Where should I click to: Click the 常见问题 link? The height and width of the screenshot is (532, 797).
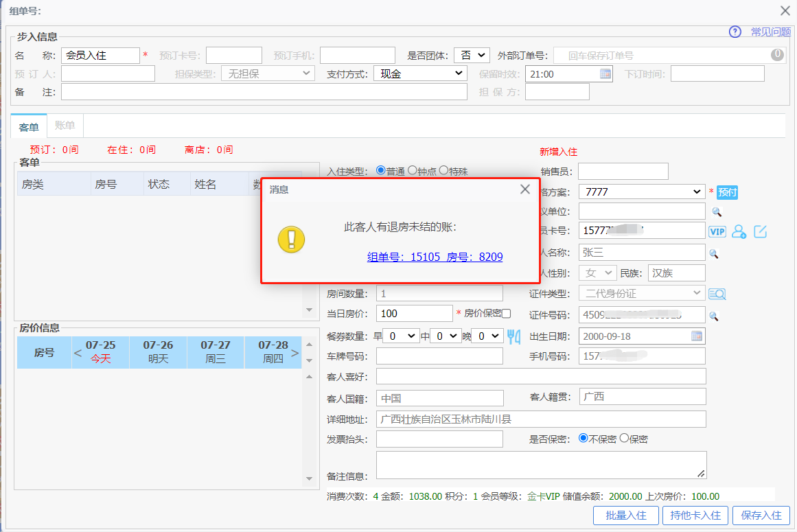pyautogui.click(x=770, y=32)
